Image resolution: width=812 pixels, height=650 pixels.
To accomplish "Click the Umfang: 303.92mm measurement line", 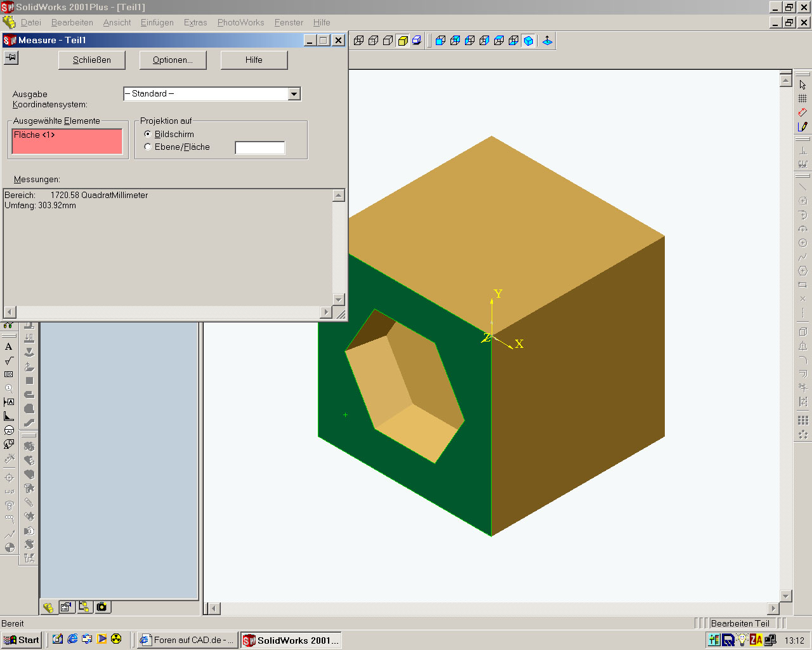I will [x=40, y=206].
